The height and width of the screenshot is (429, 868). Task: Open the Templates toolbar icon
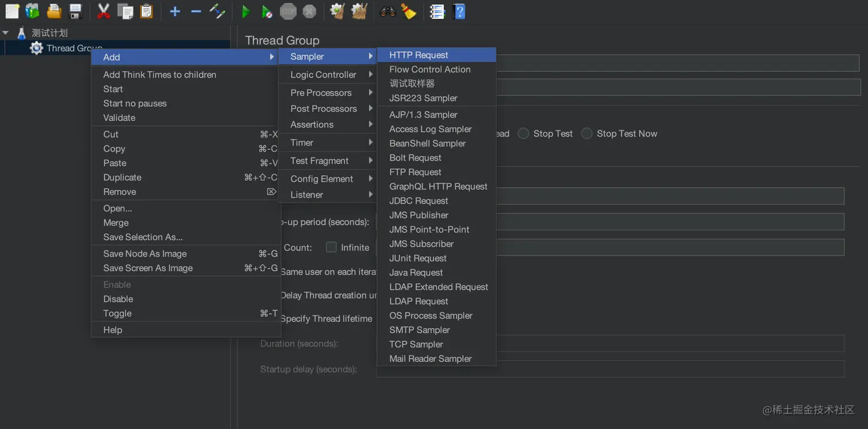click(33, 11)
